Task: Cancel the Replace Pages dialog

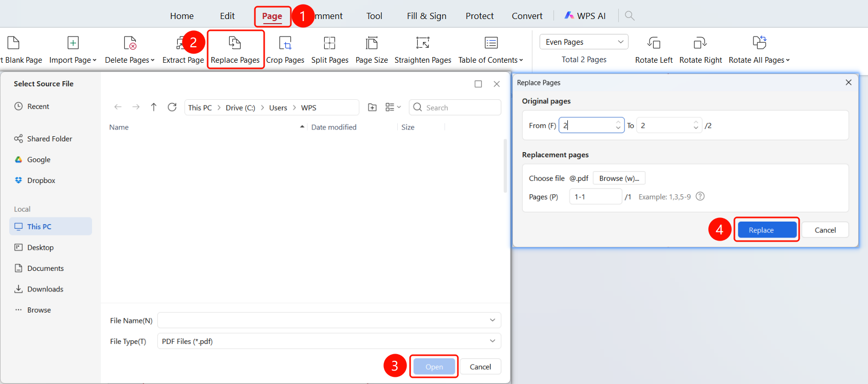Action: (825, 230)
